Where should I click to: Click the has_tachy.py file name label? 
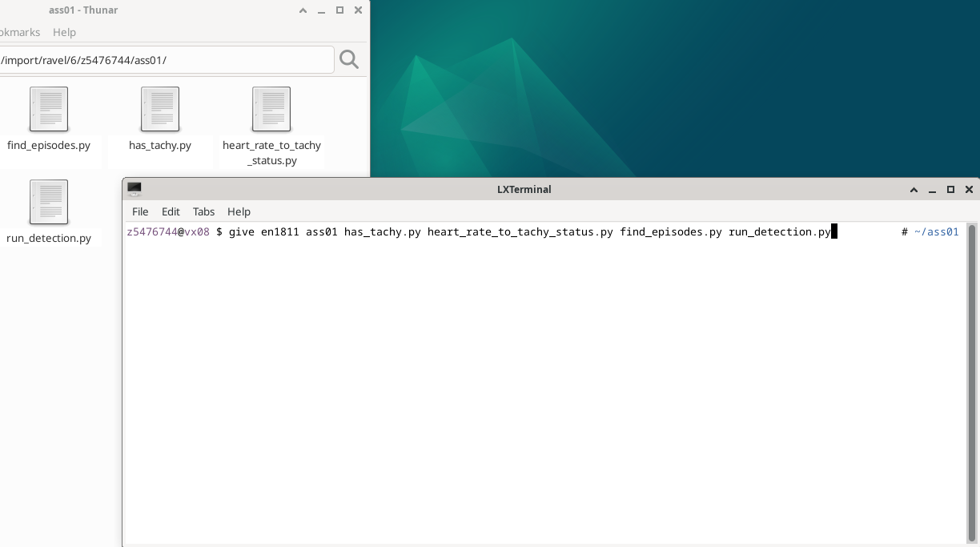(x=160, y=145)
